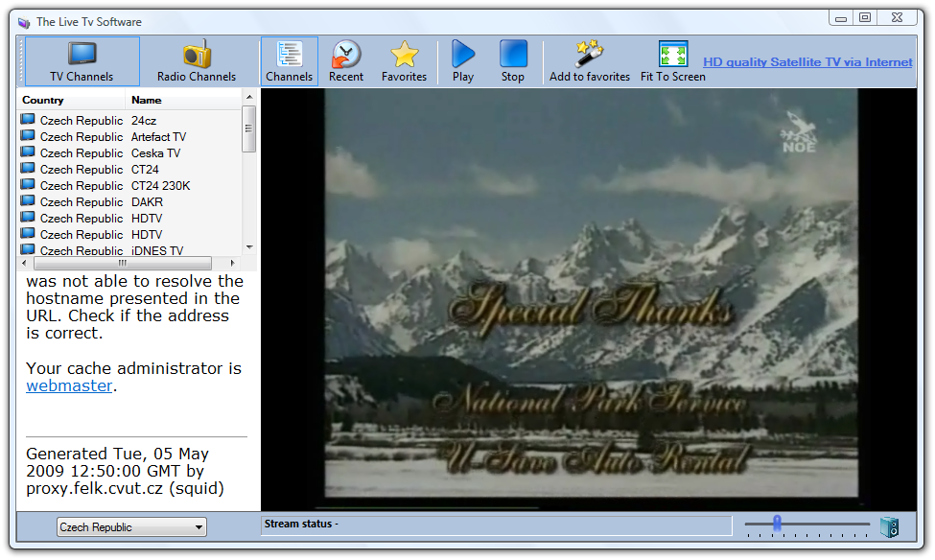Image resolution: width=935 pixels, height=560 pixels.
Task: Open the Recent channels list
Action: click(x=346, y=61)
